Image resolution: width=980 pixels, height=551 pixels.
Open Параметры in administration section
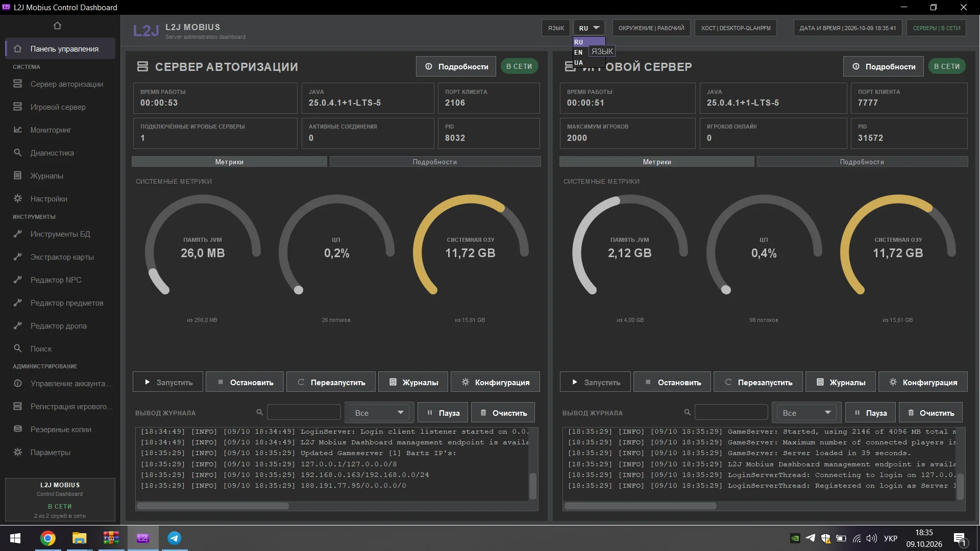click(x=60, y=453)
